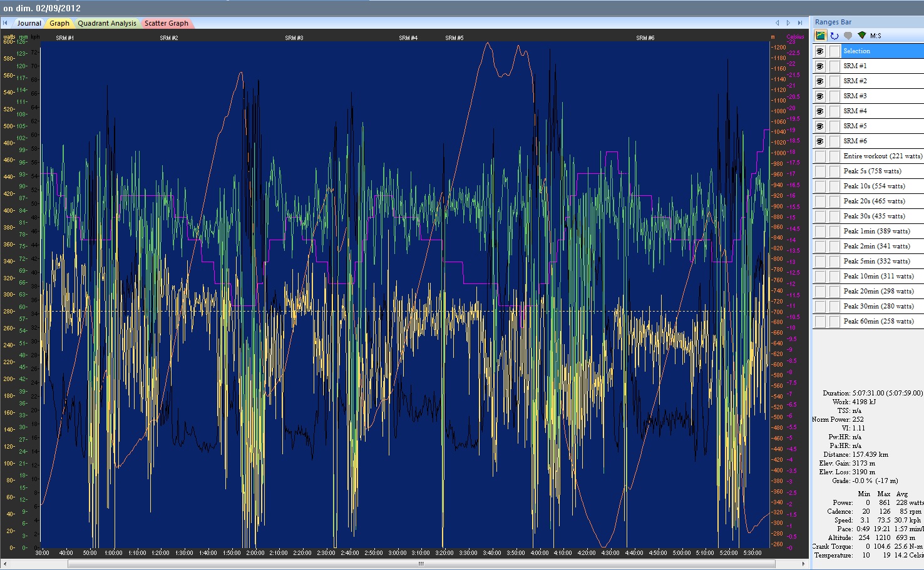Go to next tab with right triangle arrow
The image size is (924, 570).
click(788, 23)
